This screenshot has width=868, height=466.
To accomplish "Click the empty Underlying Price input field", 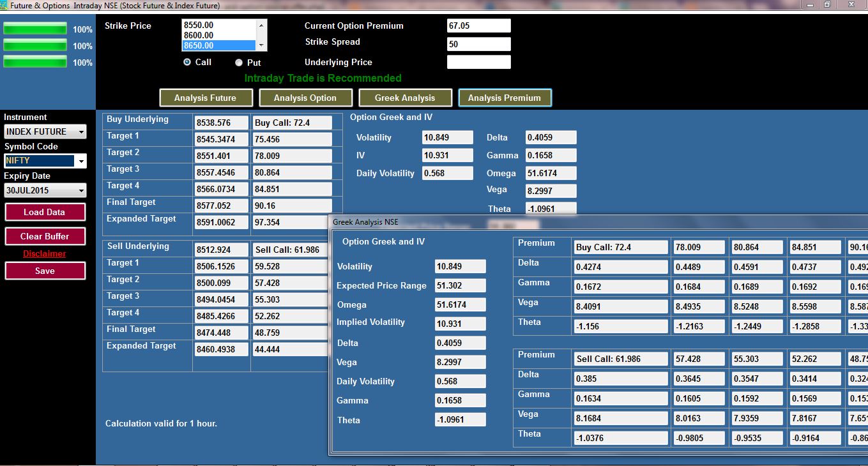I will point(478,62).
